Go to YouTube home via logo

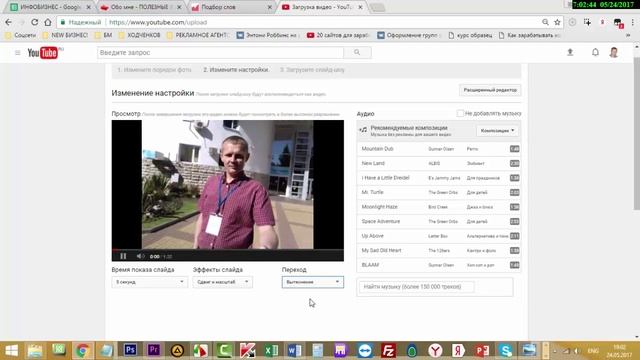44,53
